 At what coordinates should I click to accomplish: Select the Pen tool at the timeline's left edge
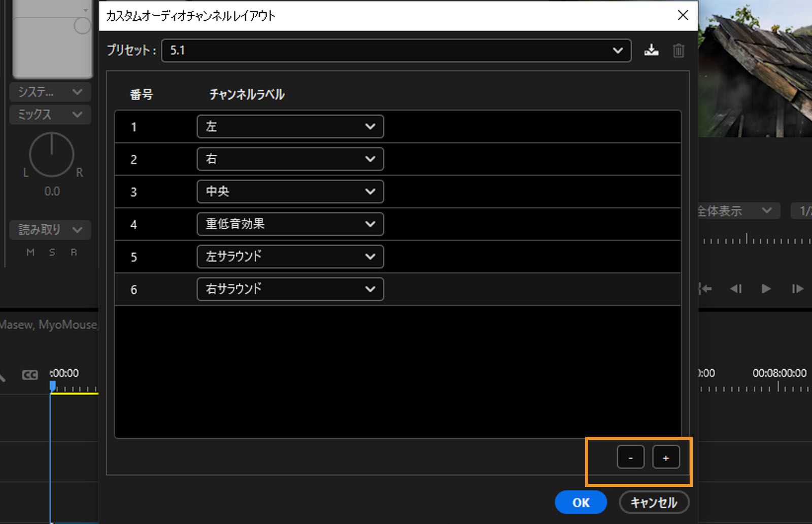coord(3,376)
